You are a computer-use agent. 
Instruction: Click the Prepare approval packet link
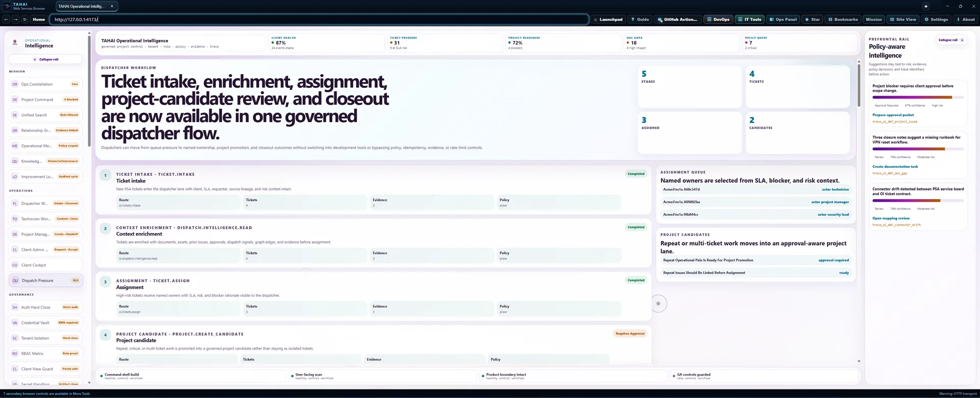[x=893, y=115]
